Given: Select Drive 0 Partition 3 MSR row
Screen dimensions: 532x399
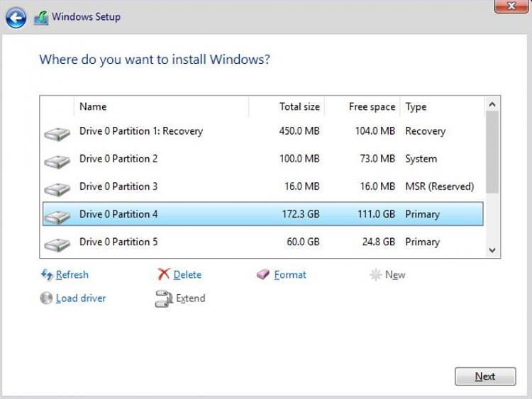Looking at the screenshot, I should click(x=263, y=186).
